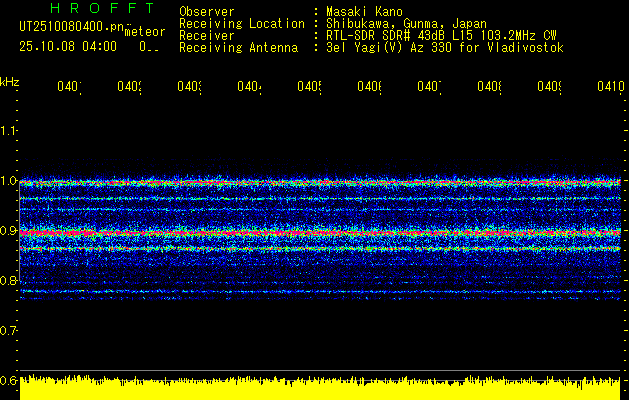This screenshot has height=400, width=629.
Task: Click the 3el Yagi antenna description
Action: [445, 48]
